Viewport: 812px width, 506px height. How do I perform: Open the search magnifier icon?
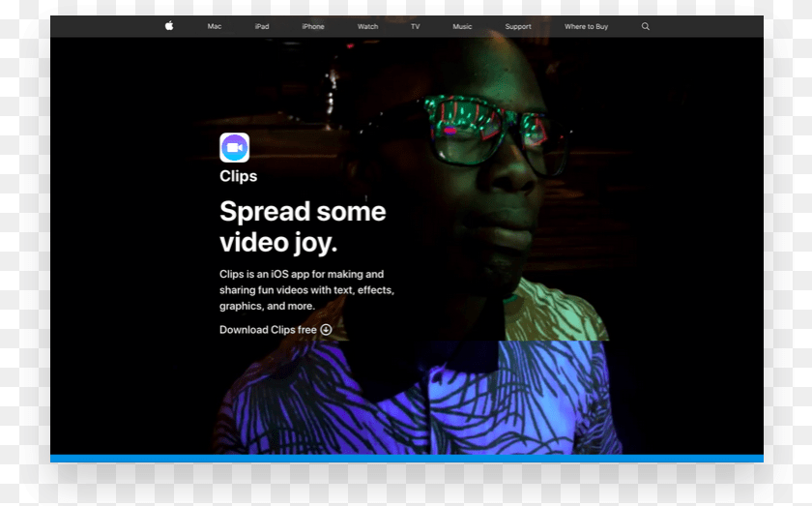(646, 26)
